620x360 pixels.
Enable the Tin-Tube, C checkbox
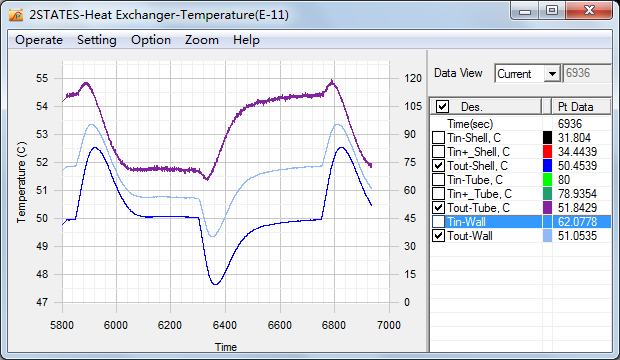[x=438, y=180]
